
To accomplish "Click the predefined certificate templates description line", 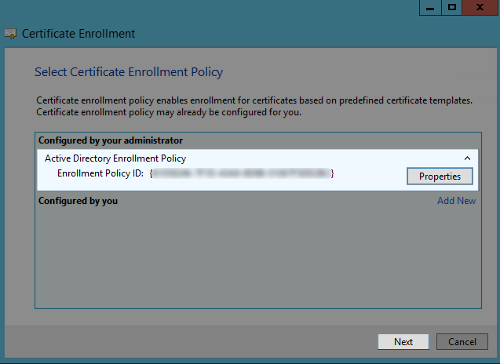I will (254, 101).
